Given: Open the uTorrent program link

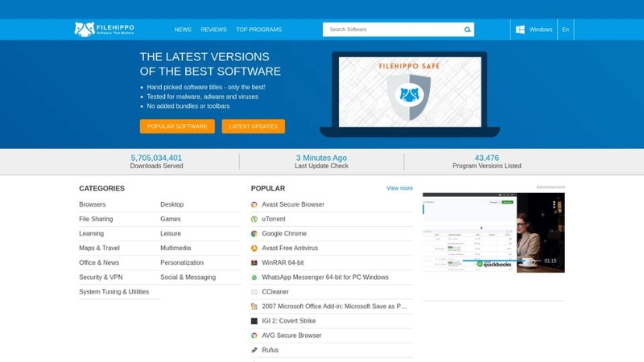Looking at the screenshot, I should coord(274,219).
